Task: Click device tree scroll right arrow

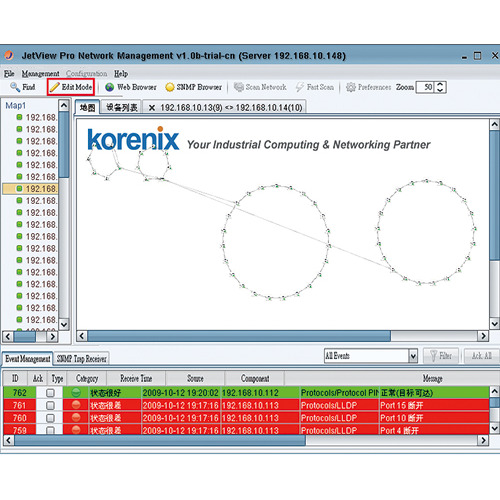Action: pyautogui.click(x=52, y=336)
